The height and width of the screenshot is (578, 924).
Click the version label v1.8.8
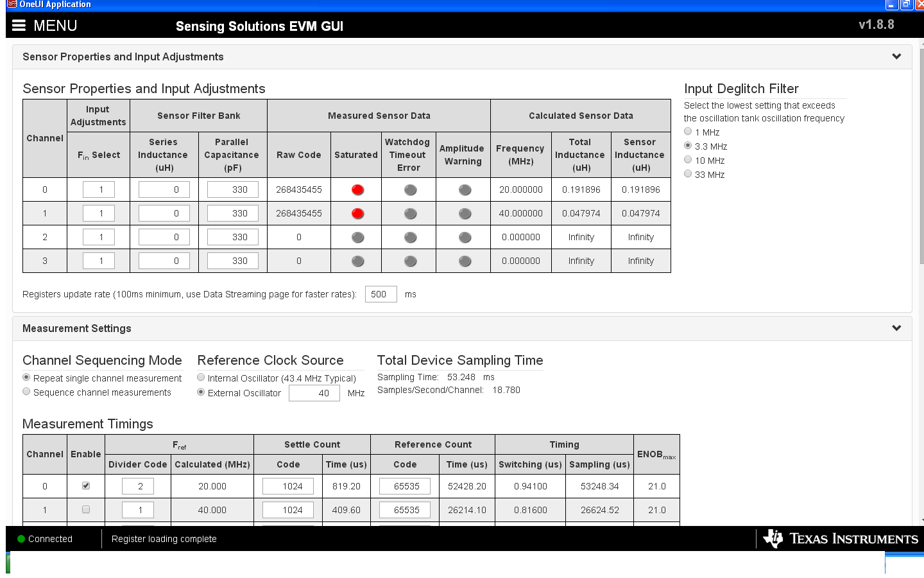click(x=877, y=24)
